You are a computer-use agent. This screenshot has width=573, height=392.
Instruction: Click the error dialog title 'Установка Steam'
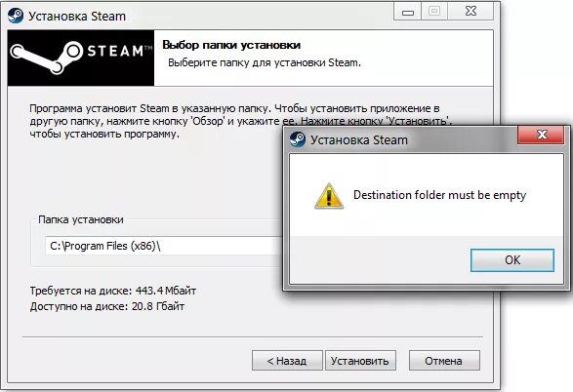(x=359, y=140)
